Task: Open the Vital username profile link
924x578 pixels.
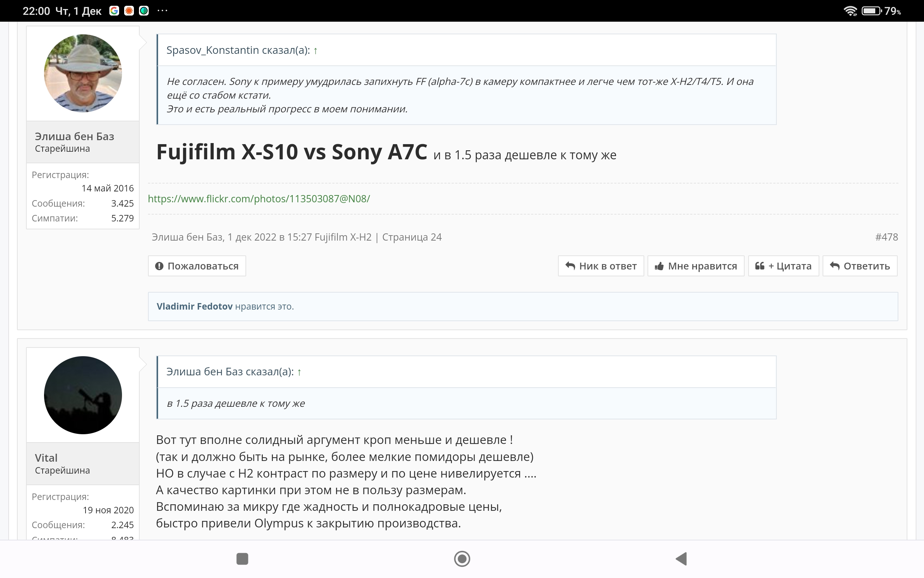Action: (x=46, y=458)
